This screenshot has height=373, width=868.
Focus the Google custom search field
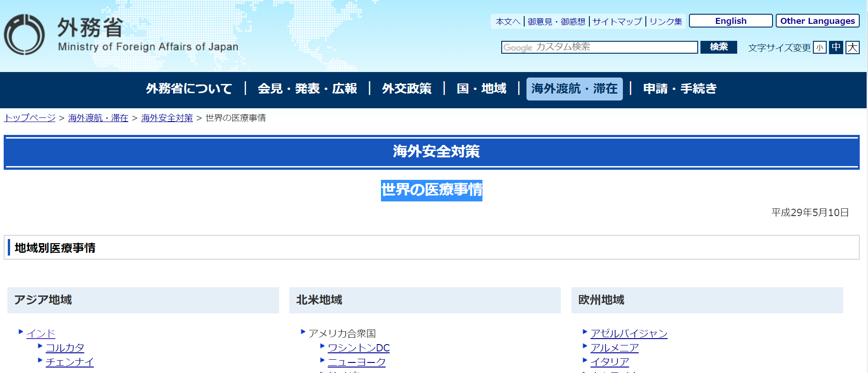pos(599,47)
